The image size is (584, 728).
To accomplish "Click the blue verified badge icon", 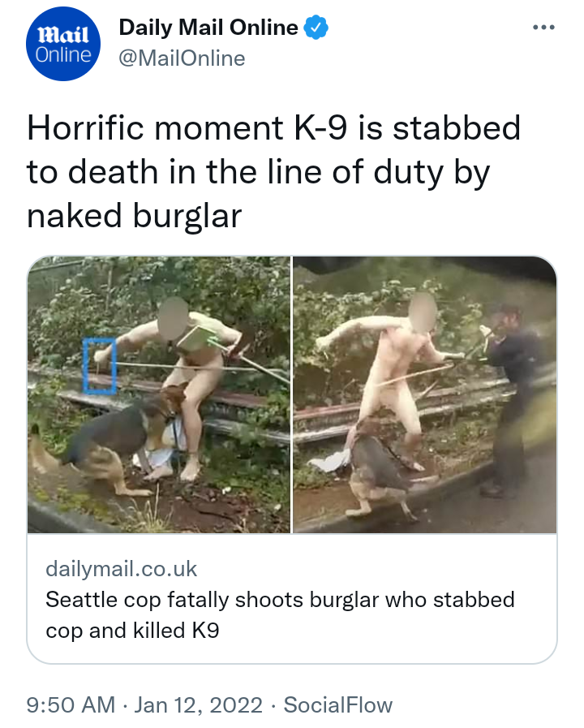I will tap(316, 27).
